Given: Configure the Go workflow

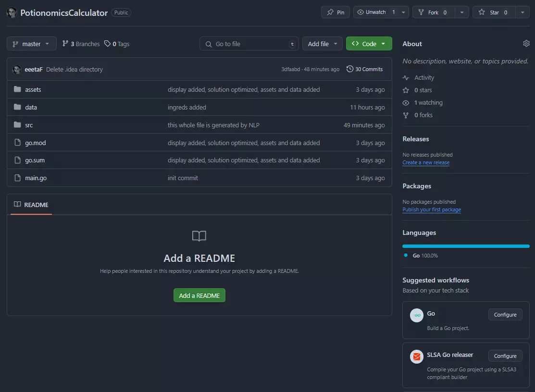Looking at the screenshot, I should tap(505, 315).
